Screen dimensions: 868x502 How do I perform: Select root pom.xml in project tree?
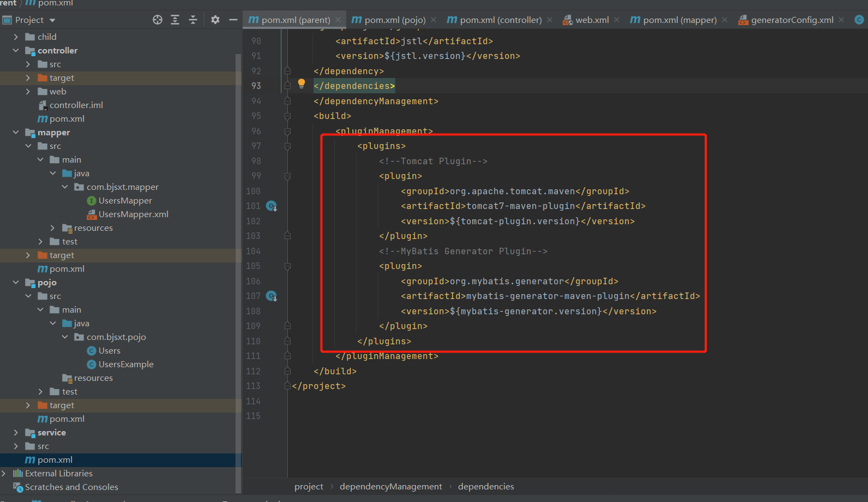(55, 460)
